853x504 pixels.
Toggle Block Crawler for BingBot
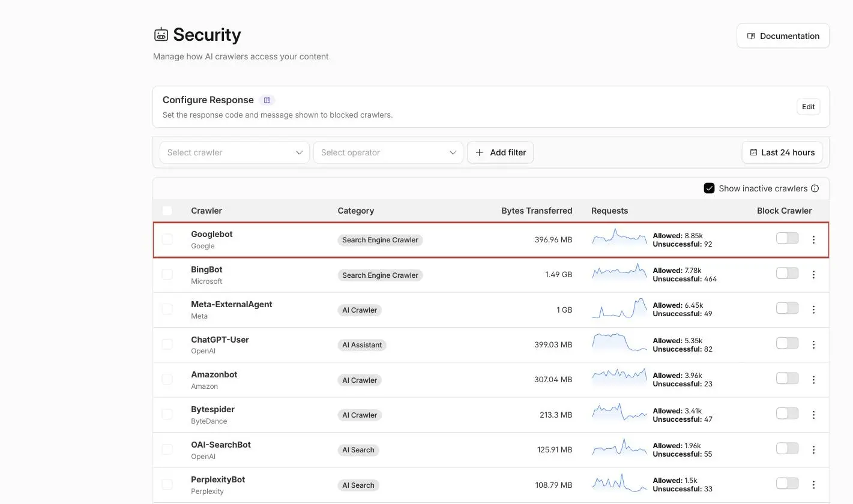(x=787, y=273)
